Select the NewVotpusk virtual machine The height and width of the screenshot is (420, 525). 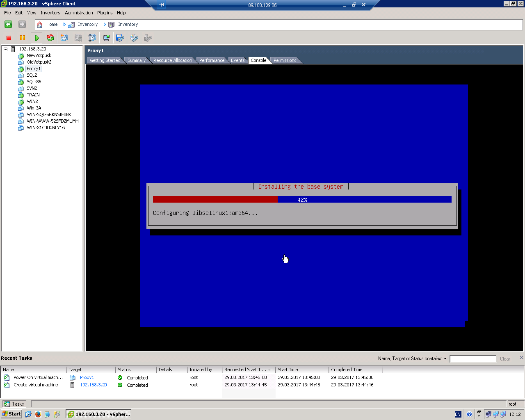[39, 55]
